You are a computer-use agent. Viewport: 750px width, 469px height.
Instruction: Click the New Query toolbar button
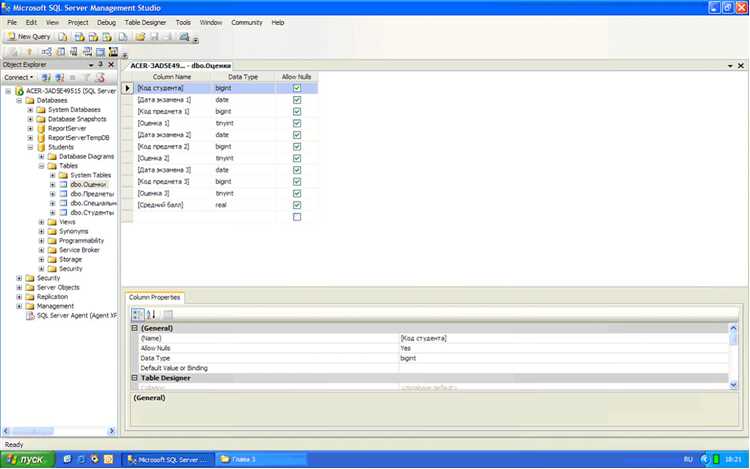coord(28,37)
